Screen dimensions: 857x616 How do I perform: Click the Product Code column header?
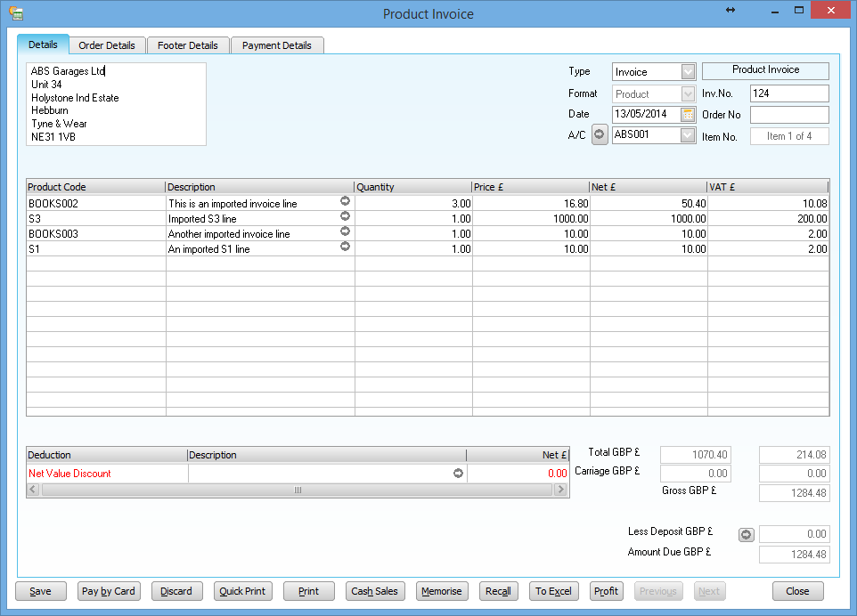[95, 187]
